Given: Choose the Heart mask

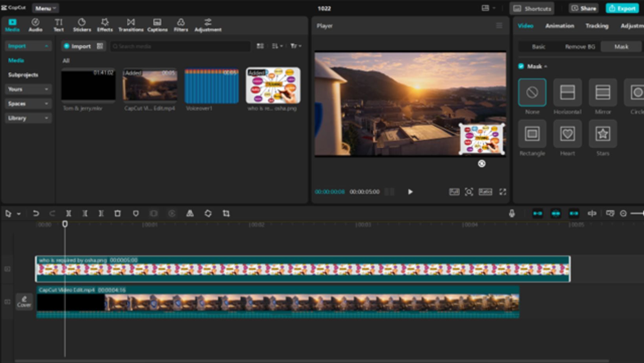Looking at the screenshot, I should tap(567, 134).
